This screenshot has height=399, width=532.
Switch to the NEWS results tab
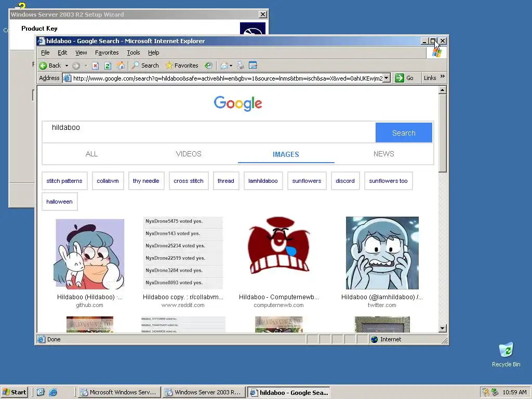(x=384, y=154)
